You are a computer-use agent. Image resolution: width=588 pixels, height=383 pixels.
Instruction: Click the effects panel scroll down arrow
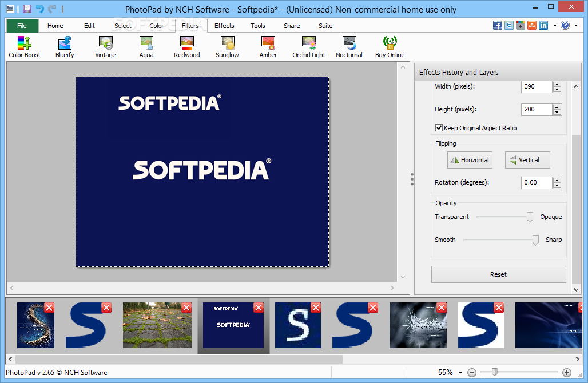[x=577, y=290]
